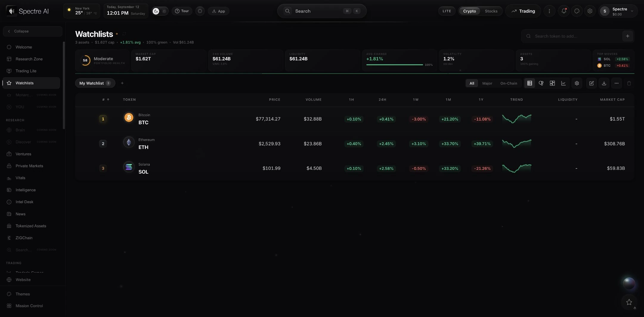644x317 pixels.
Task: Click the Bitcoin coin icon
Action: 129,118
